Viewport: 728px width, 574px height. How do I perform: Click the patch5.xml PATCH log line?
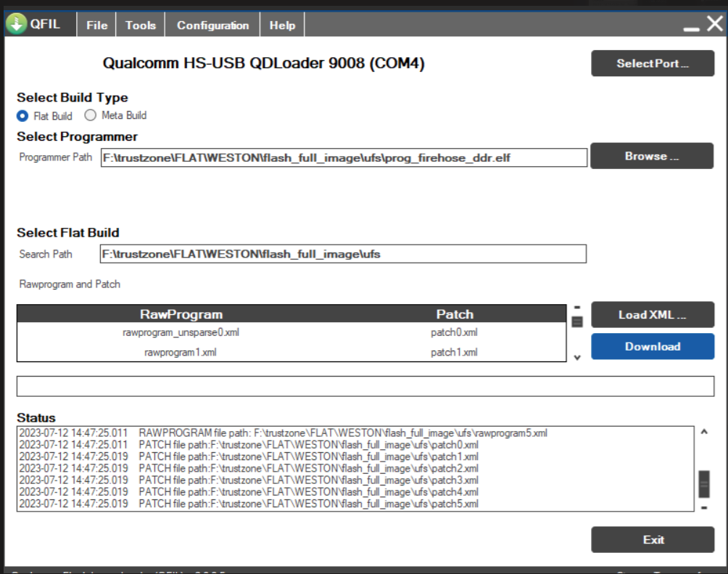(249, 504)
